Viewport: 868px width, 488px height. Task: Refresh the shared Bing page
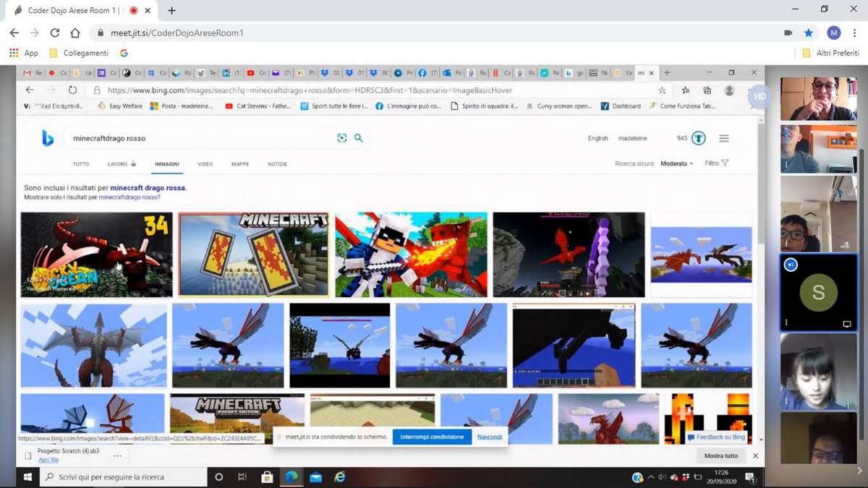coord(72,90)
